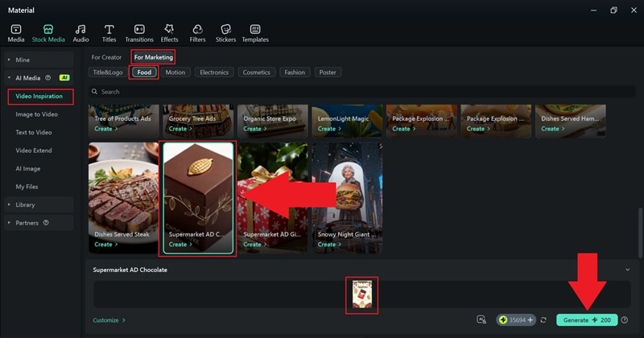Screen dimensions: 644x338
Task: Open the Stickers tab icon
Action: [x=226, y=29]
